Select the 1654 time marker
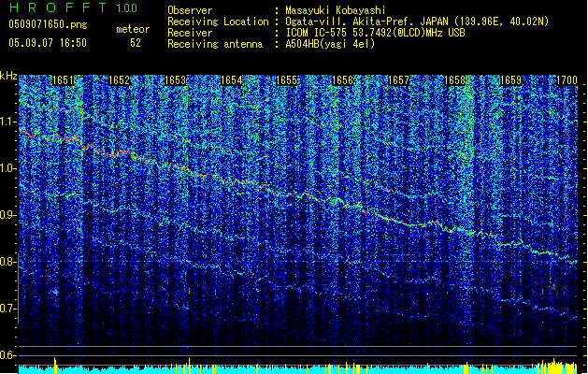This screenshot has width=588, height=374. coord(232,81)
